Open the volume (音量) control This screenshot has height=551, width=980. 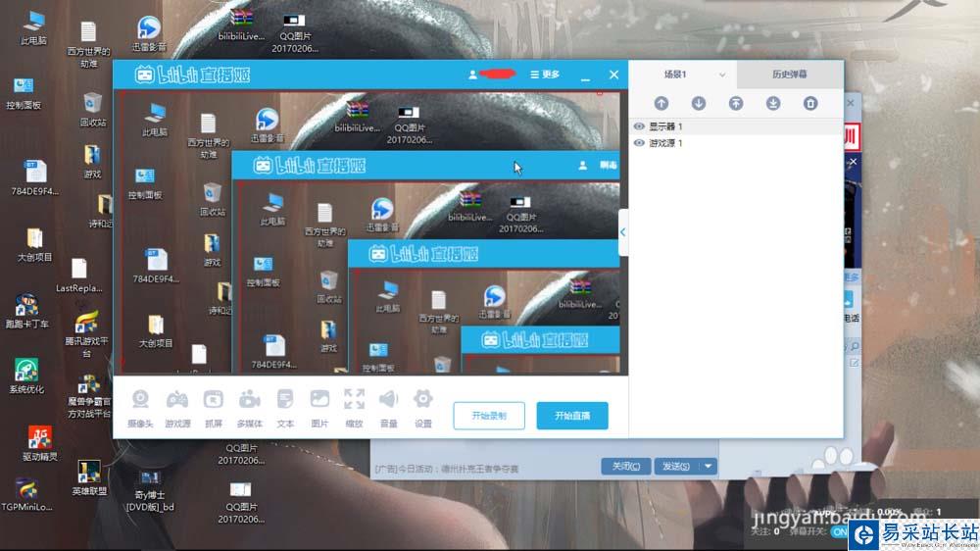pyautogui.click(x=389, y=408)
